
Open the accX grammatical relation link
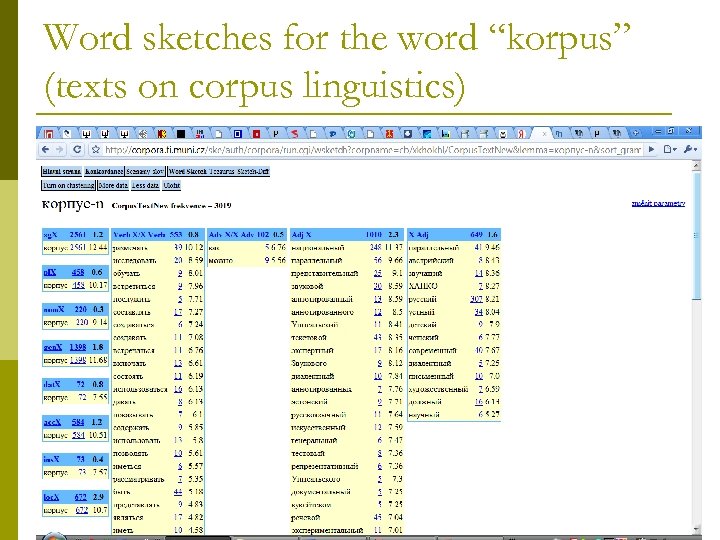[x=52, y=422]
